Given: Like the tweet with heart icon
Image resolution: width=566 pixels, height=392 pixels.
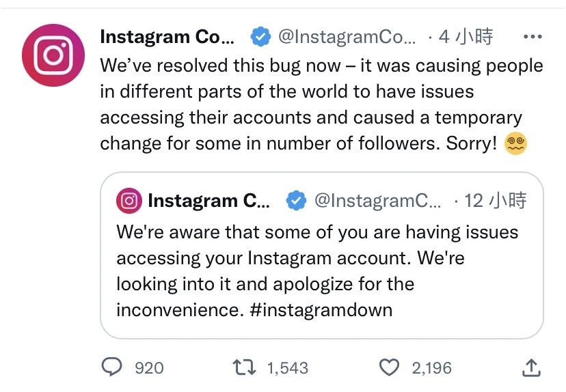Looking at the screenshot, I should click(389, 367).
